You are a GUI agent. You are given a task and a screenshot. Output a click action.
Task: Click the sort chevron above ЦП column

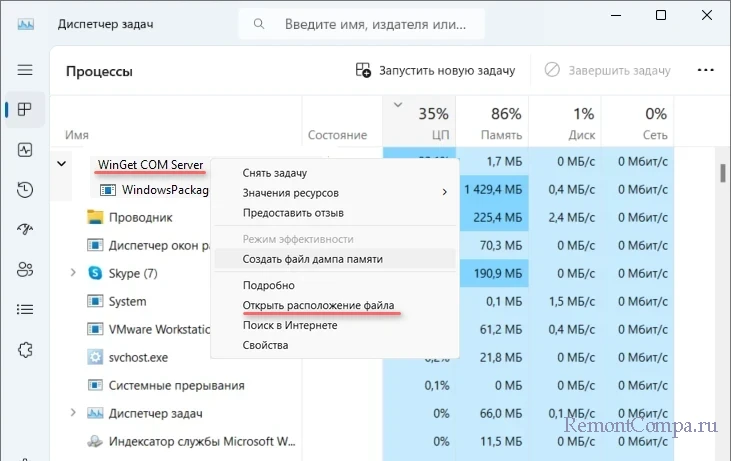[398, 104]
